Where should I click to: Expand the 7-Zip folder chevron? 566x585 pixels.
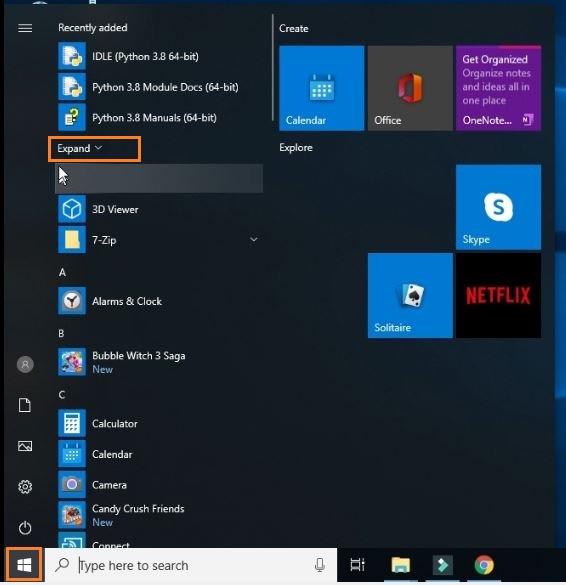[x=254, y=240]
